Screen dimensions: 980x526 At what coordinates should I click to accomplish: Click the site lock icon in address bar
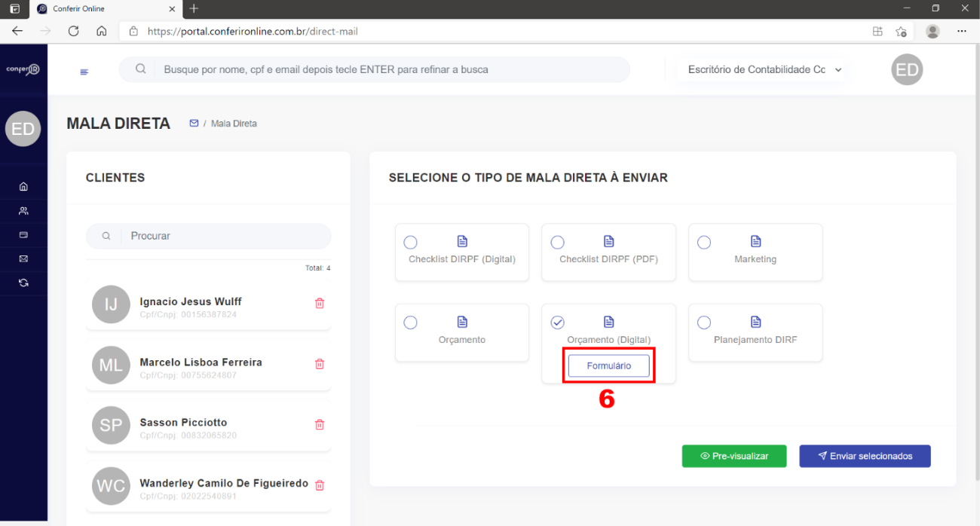click(x=133, y=32)
